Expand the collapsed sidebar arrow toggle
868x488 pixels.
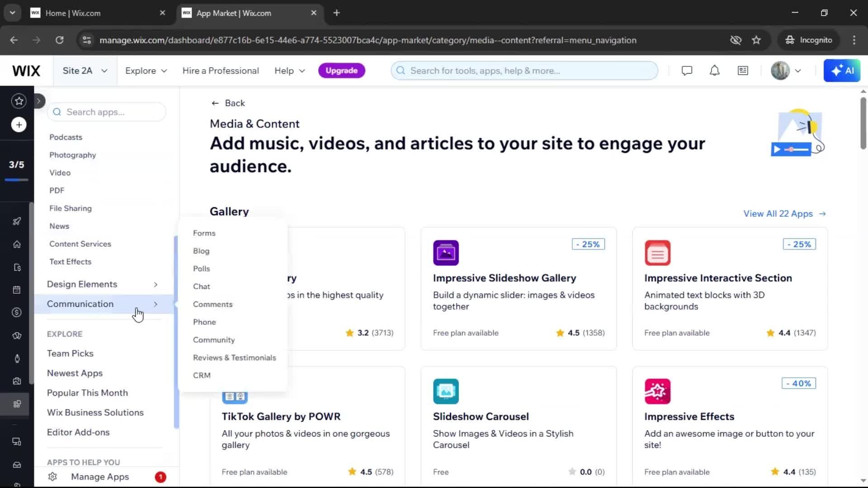[x=39, y=101]
